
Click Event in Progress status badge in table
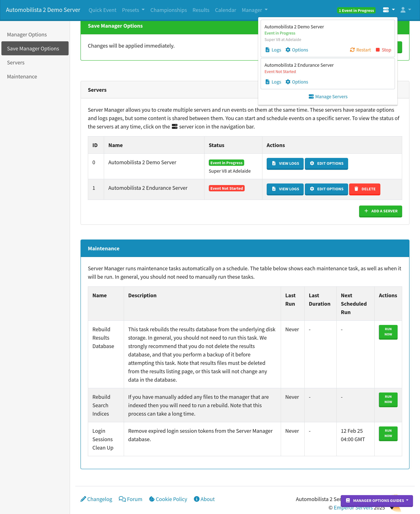(226, 163)
